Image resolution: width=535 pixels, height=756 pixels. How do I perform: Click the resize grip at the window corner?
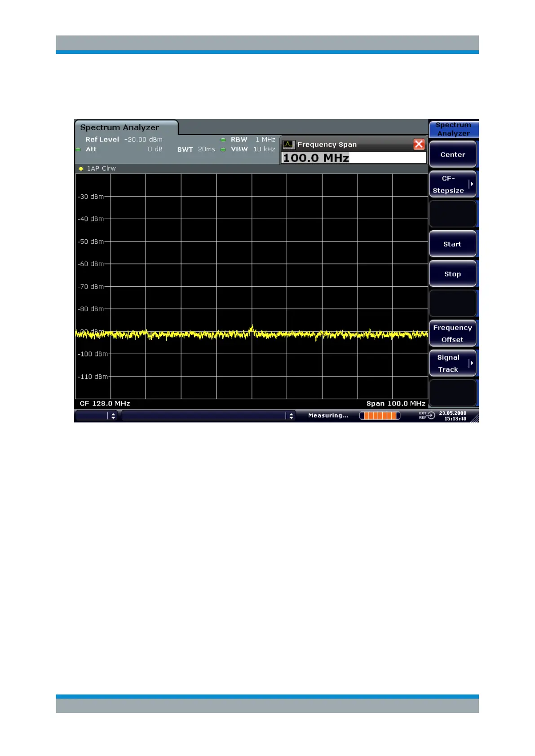(474, 418)
